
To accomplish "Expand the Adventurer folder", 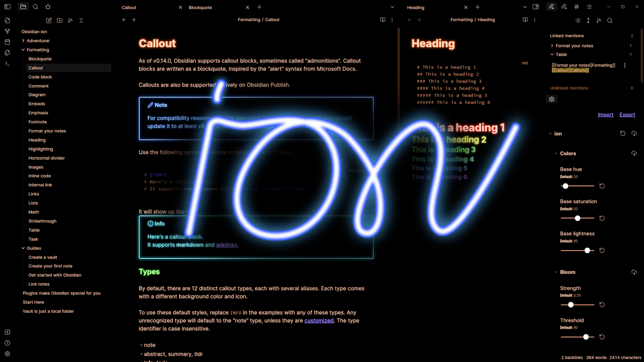I will [x=23, y=41].
